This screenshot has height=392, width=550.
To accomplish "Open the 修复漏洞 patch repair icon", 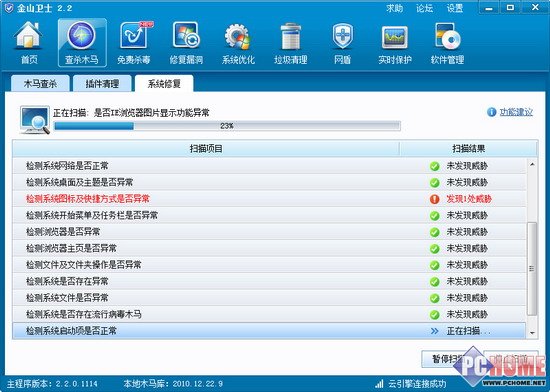I will pyautogui.click(x=186, y=43).
